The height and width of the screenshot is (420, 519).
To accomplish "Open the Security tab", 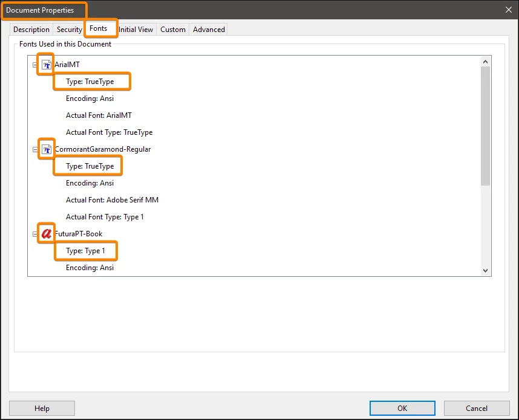I will [69, 30].
